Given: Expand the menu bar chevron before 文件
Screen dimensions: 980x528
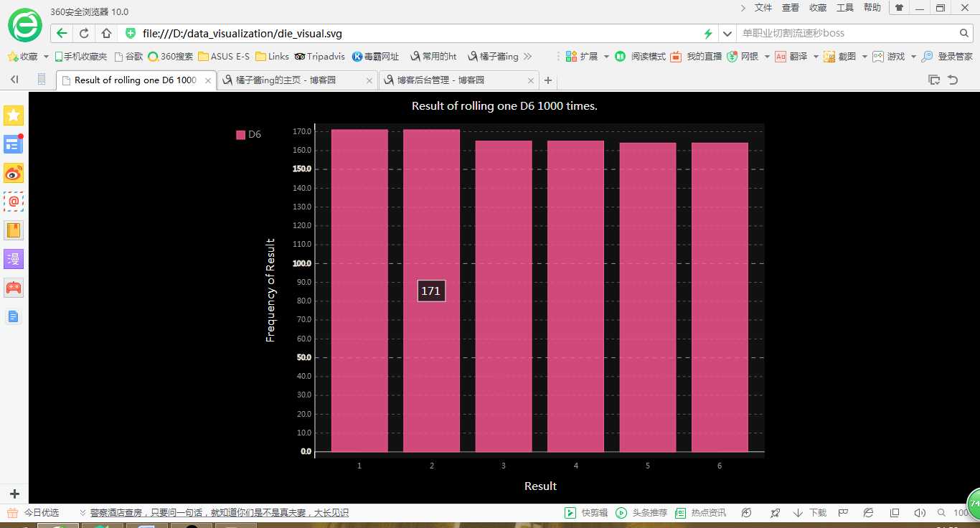Looking at the screenshot, I should coord(743,8).
